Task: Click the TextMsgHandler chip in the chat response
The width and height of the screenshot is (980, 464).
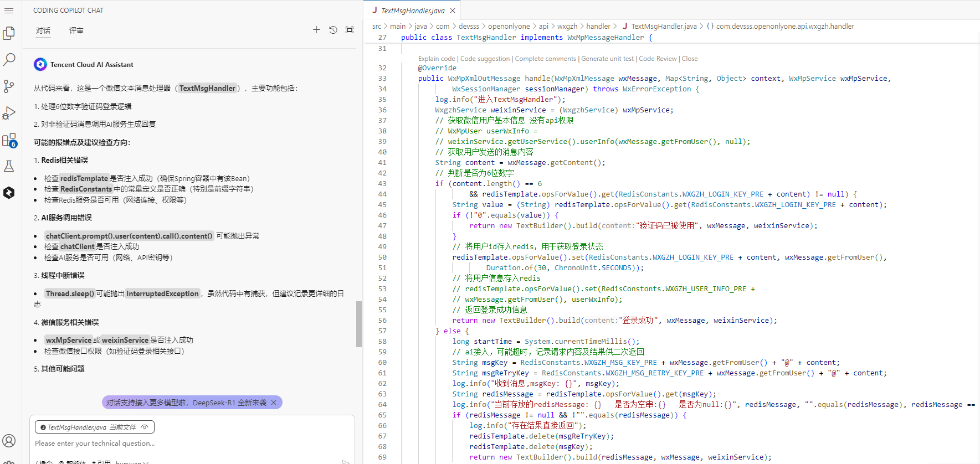Action: click(x=207, y=88)
